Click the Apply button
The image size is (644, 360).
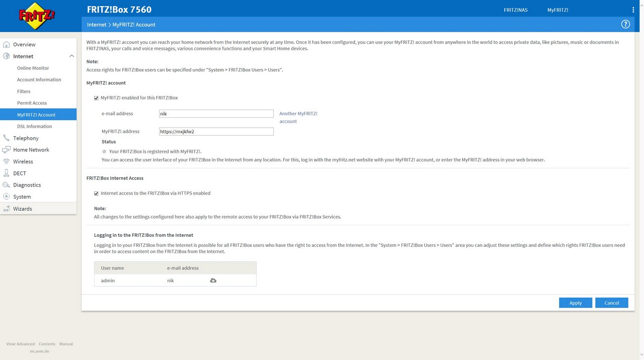tap(576, 303)
